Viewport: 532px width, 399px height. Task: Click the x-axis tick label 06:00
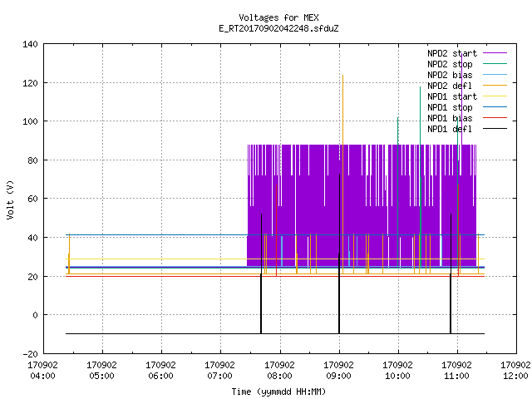(x=160, y=376)
